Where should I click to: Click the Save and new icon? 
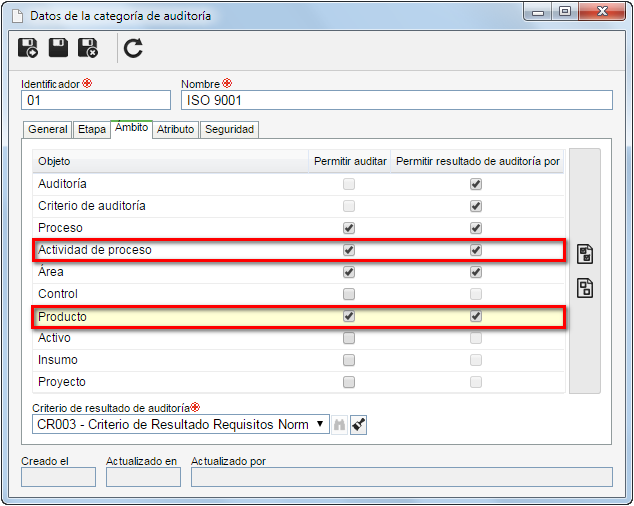click(28, 48)
